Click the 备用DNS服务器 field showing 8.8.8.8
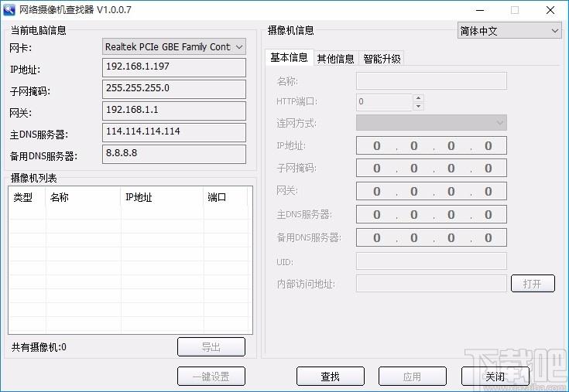 pos(174,155)
